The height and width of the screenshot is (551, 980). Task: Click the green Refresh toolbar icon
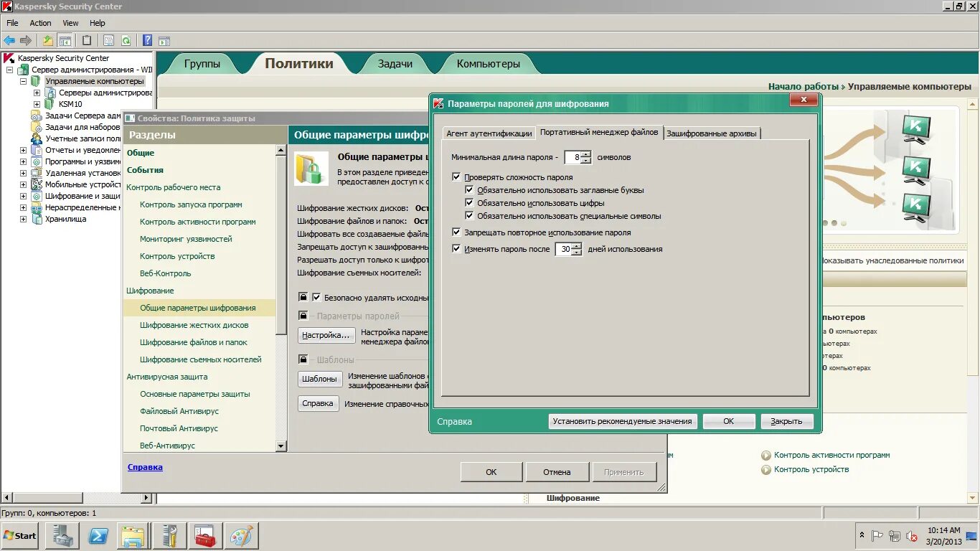pyautogui.click(x=126, y=40)
